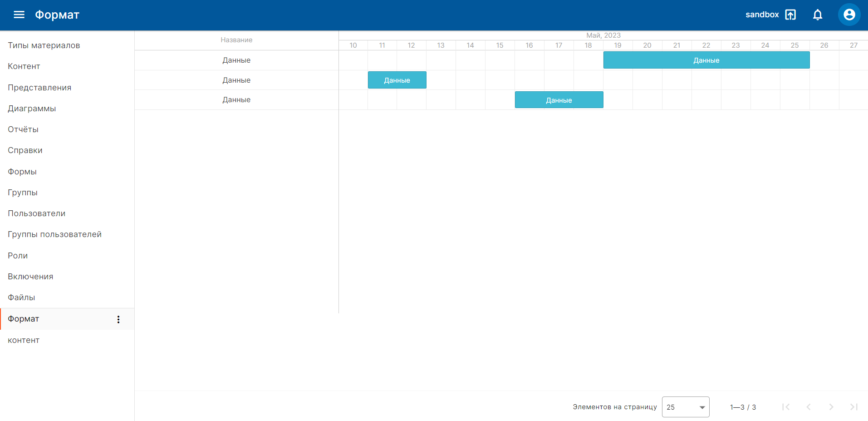Open the notifications bell
This screenshot has width=868, height=421.
point(818,15)
